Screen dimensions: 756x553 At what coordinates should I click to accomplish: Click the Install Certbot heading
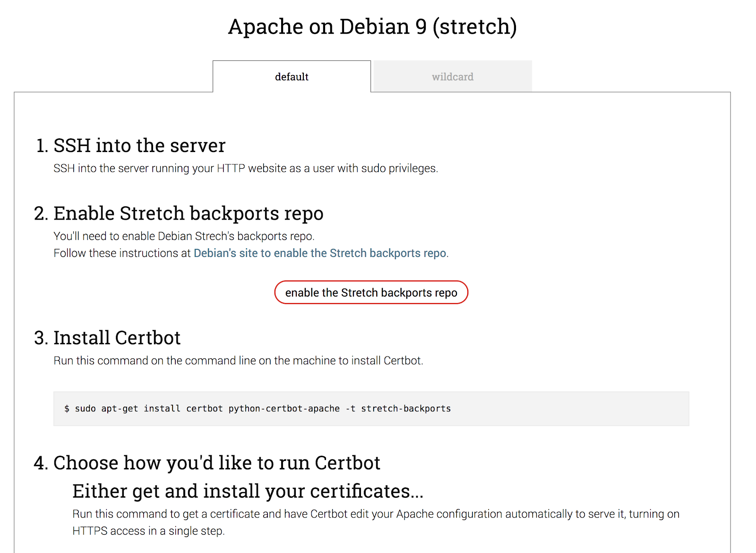coord(117,338)
